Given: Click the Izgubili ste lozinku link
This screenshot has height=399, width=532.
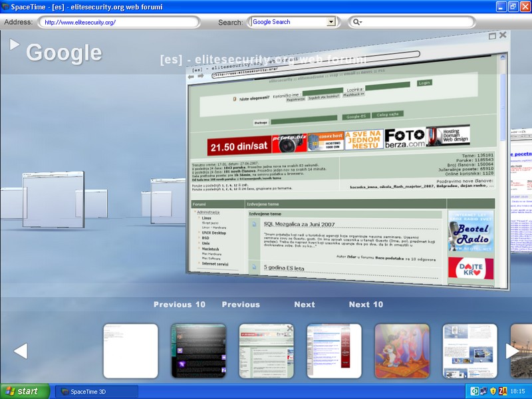Looking at the screenshot, I should (x=324, y=97).
